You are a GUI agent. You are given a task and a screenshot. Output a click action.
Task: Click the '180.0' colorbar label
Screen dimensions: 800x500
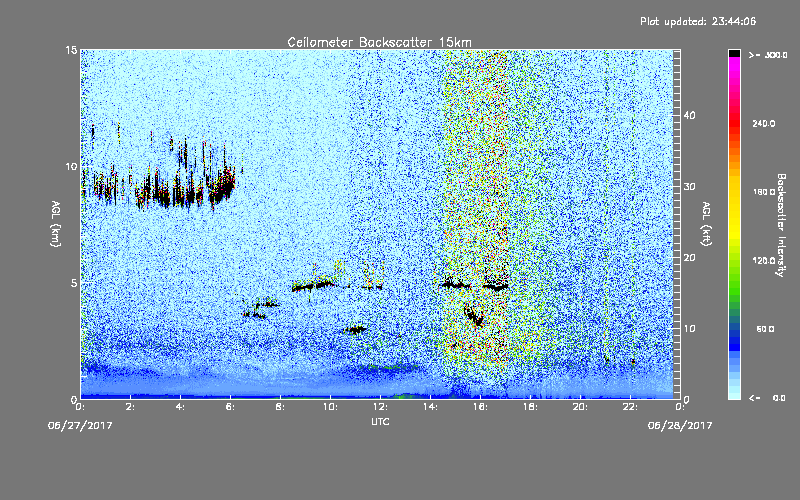[x=764, y=192]
